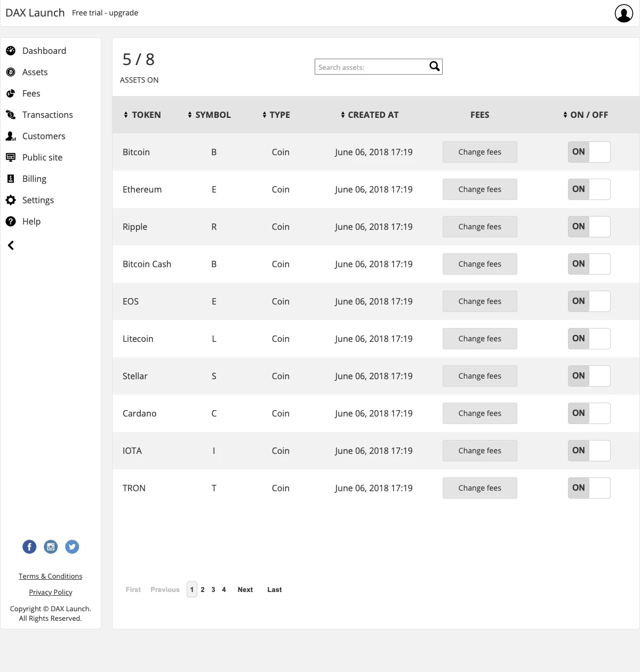Change fees for Ethereum
The width and height of the screenshot is (640, 672).
click(480, 189)
